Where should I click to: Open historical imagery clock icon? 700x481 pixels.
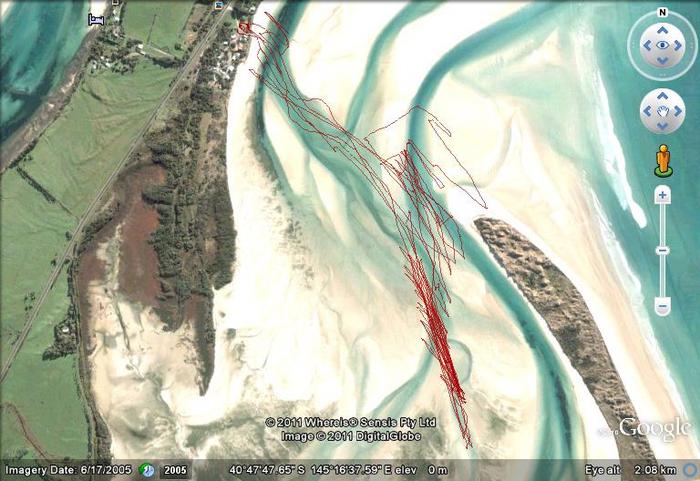(x=147, y=470)
